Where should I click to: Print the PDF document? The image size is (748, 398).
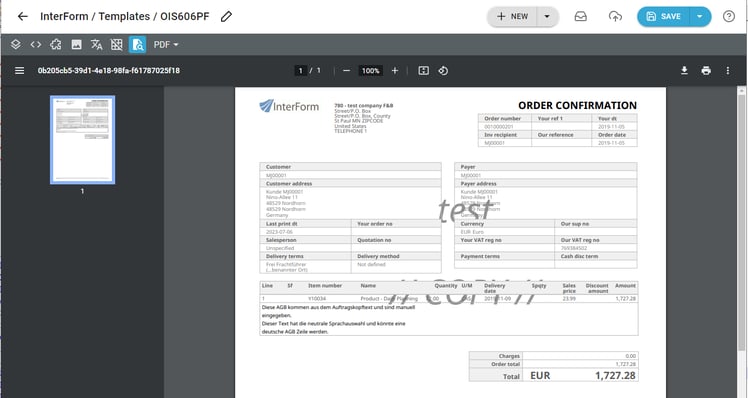[x=706, y=71]
